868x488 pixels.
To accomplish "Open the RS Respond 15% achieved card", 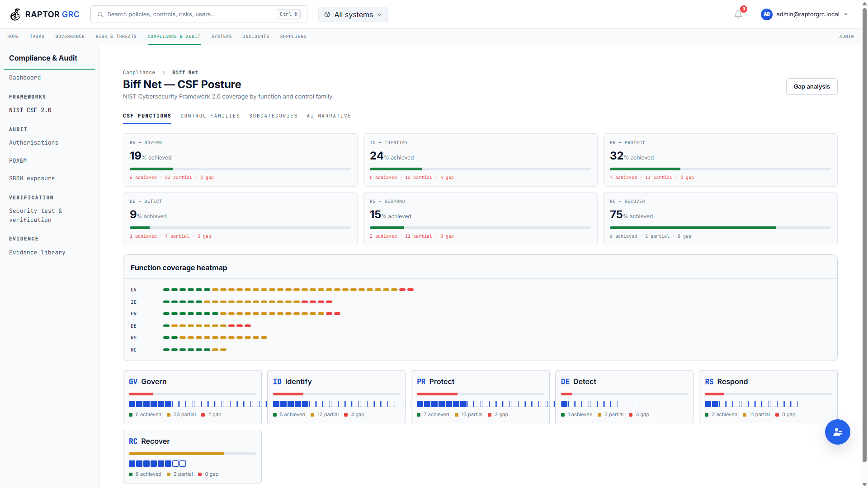I will point(480,219).
